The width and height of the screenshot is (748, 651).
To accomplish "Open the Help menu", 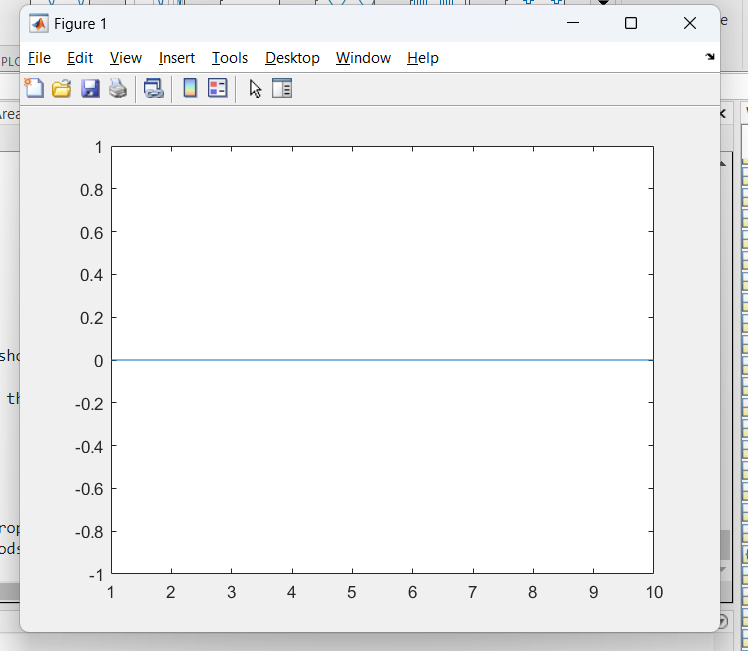I will (x=423, y=58).
